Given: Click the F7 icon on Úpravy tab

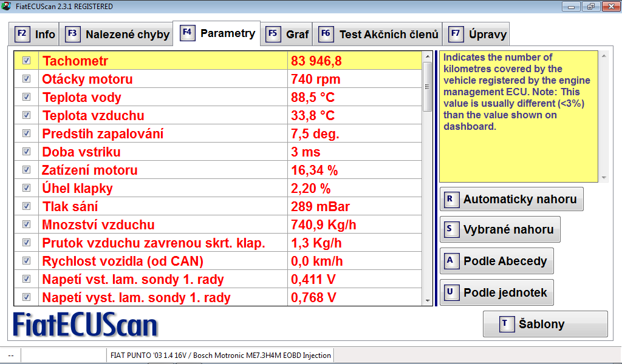Looking at the screenshot, I should click(x=456, y=34).
